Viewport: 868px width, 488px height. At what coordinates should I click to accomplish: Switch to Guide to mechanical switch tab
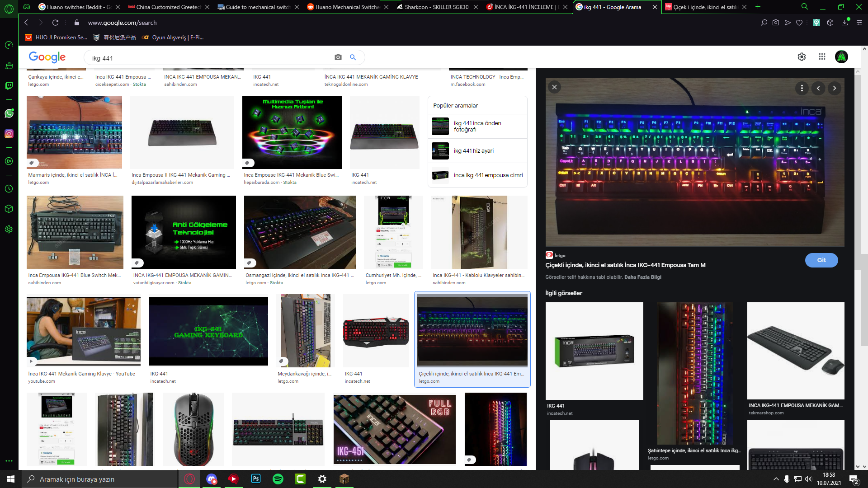pos(258,7)
